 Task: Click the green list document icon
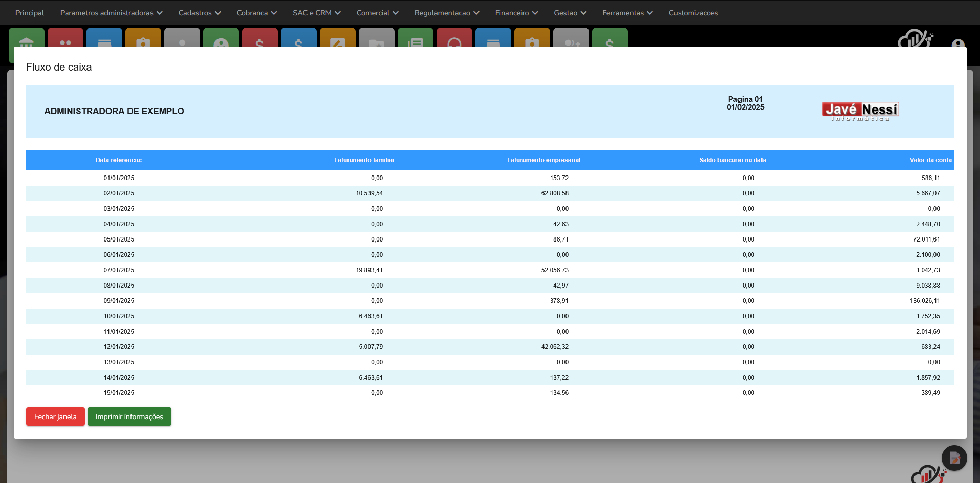[x=415, y=39]
